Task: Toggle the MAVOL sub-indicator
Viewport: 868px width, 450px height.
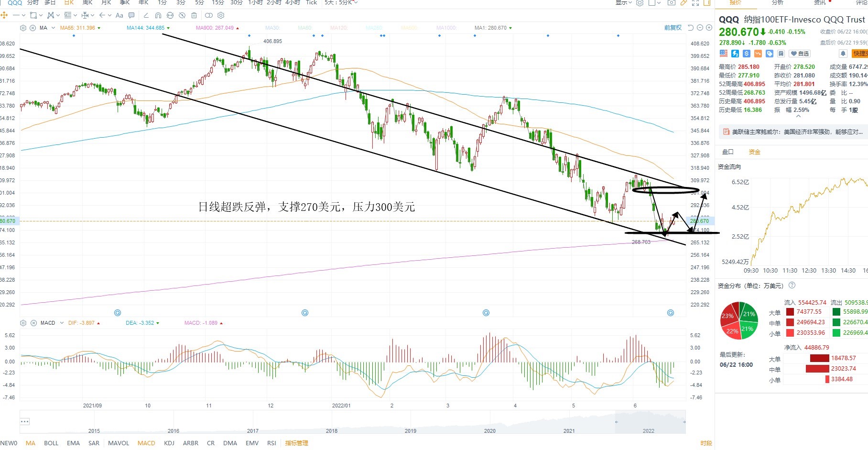Action: point(119,443)
